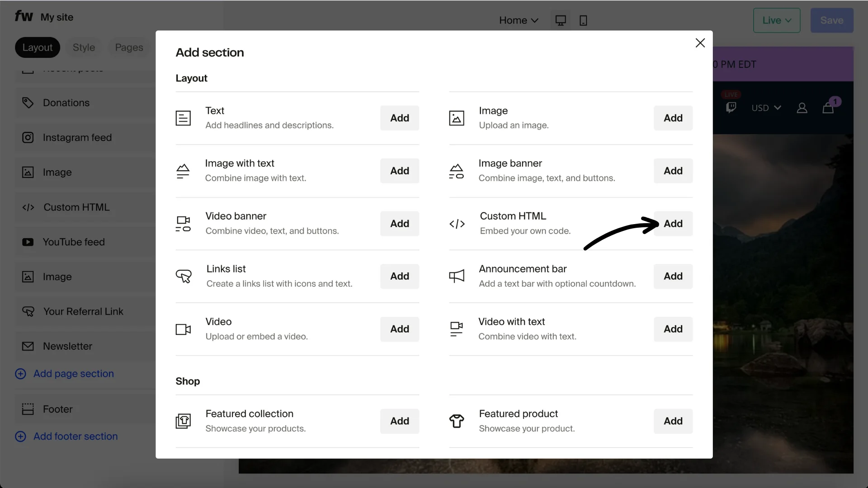Expand the Live dropdown
Image resolution: width=868 pixels, height=488 pixels.
pyautogui.click(x=777, y=20)
